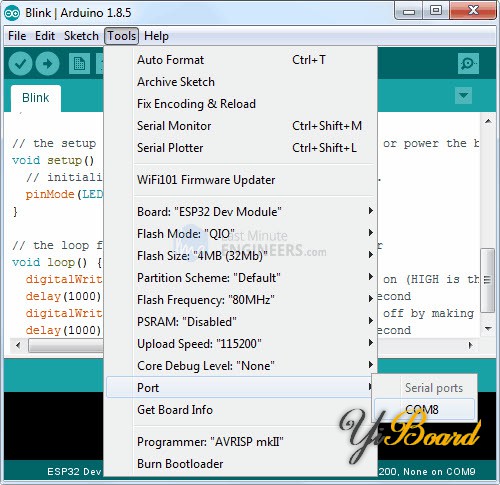Close the open Tools menu
This screenshot has width=500, height=485.
(x=121, y=36)
